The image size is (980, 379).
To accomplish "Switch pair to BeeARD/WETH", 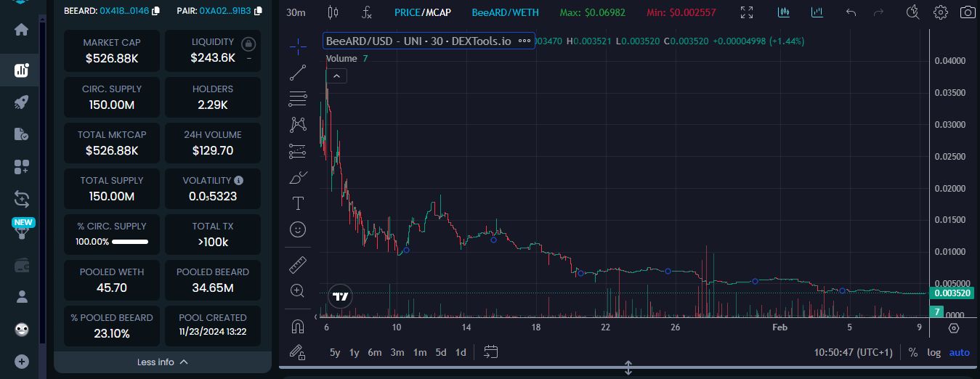I will [x=505, y=12].
